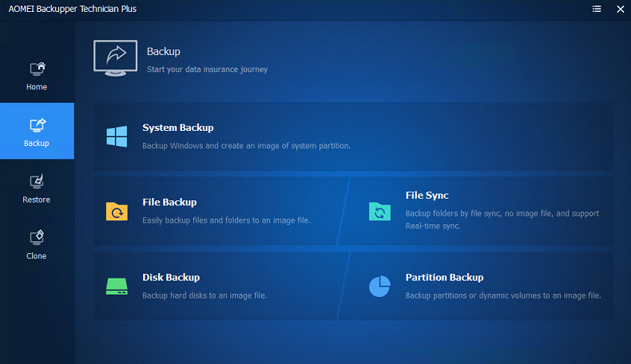Viewport: 631px width, 364px height.
Task: Click the 'Backup' page heading text
Action: pyautogui.click(x=164, y=51)
